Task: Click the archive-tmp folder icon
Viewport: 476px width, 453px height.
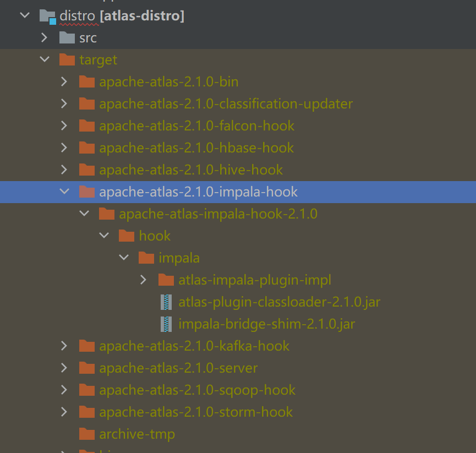Action: coord(87,434)
